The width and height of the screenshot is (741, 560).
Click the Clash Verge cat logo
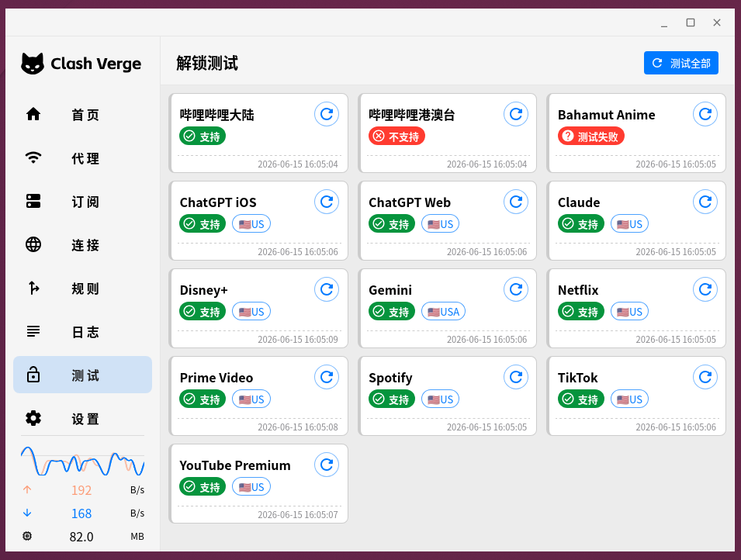tap(33, 64)
